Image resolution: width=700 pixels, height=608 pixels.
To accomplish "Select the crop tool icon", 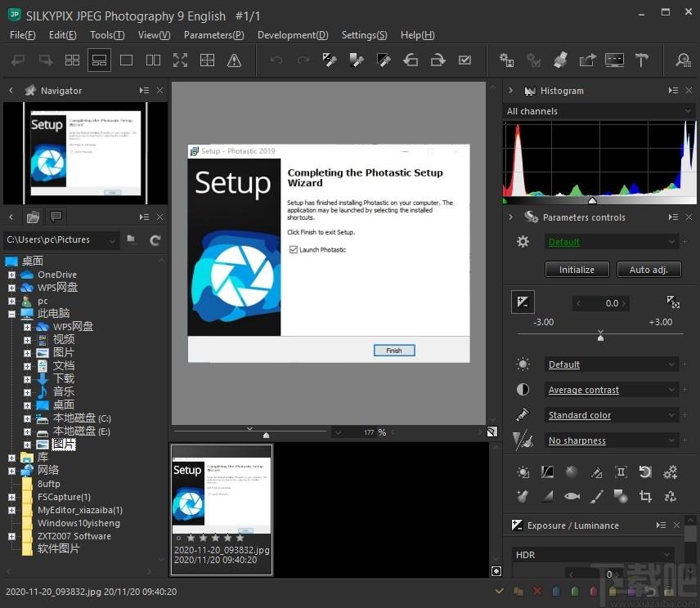I will pyautogui.click(x=645, y=496).
